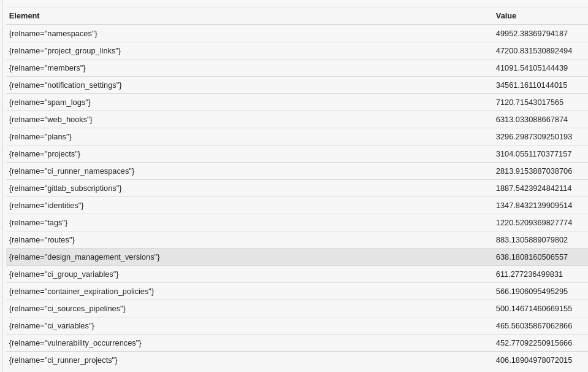Click the Element column header

pos(25,16)
